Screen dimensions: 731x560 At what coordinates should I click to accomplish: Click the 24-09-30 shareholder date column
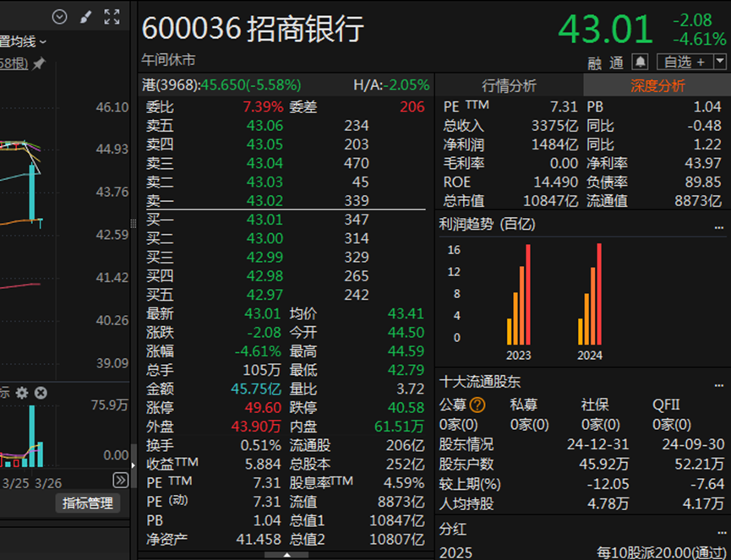(x=693, y=444)
